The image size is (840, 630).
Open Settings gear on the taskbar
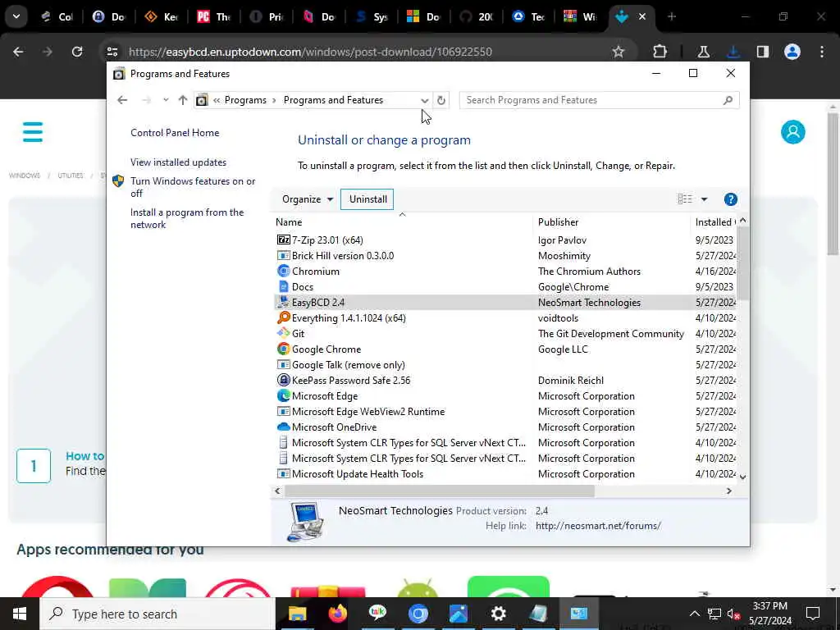pyautogui.click(x=498, y=614)
